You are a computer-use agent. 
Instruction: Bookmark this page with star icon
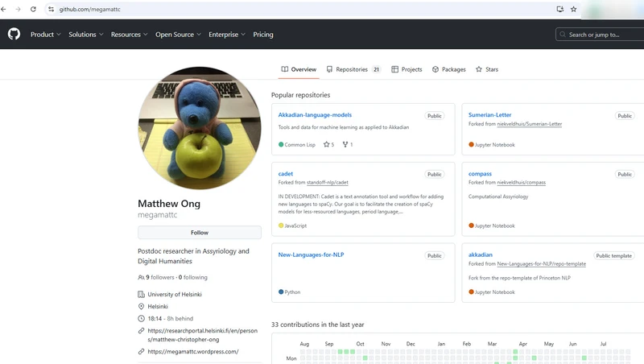(573, 9)
